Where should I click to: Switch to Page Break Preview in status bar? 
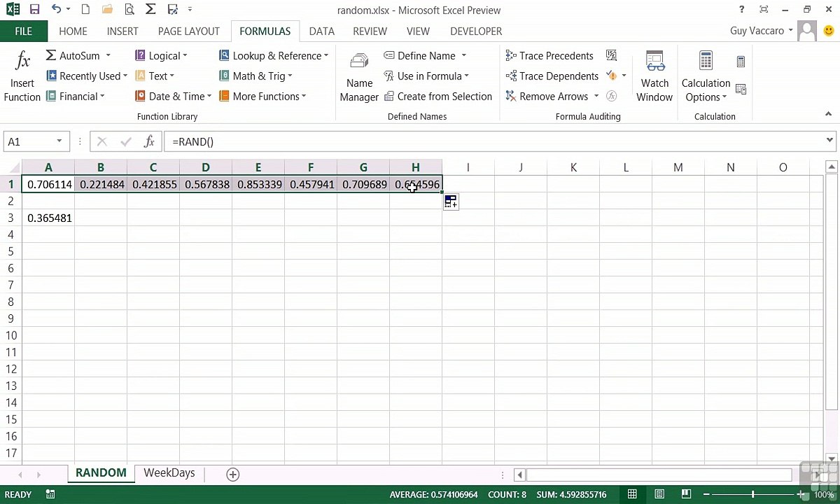(686, 494)
